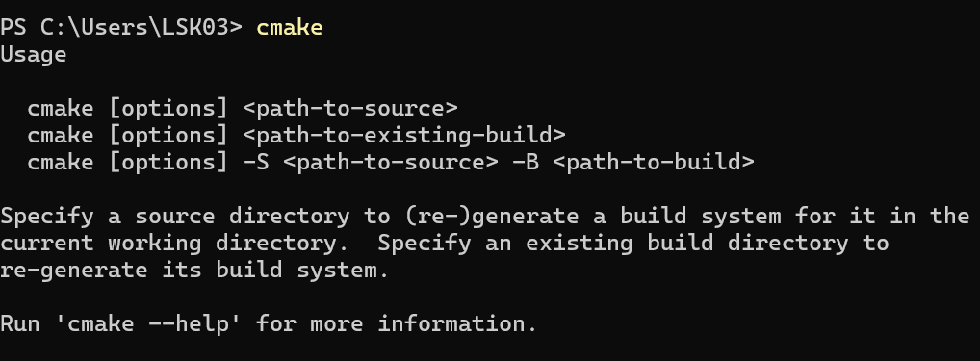The image size is (980, 361).
Task: Click the '-B' option flag
Action: click(526, 163)
